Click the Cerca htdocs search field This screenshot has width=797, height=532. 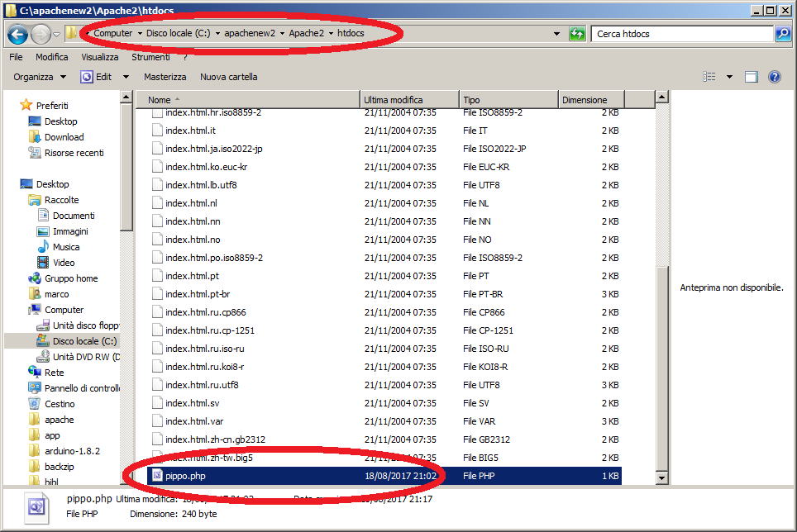682,34
